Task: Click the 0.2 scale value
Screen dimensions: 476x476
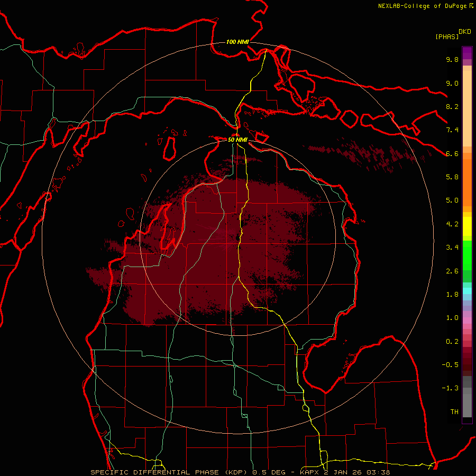Action: [x=452, y=342]
